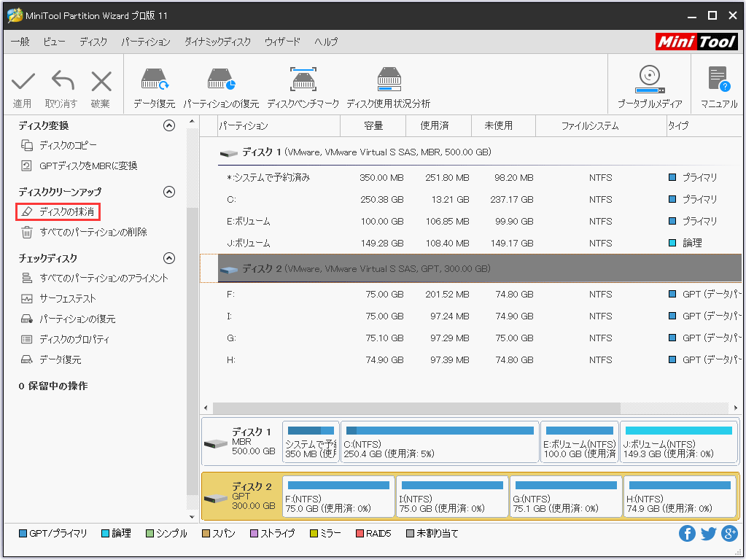Select the C: partition row
The image size is (746, 560).
(x=480, y=199)
